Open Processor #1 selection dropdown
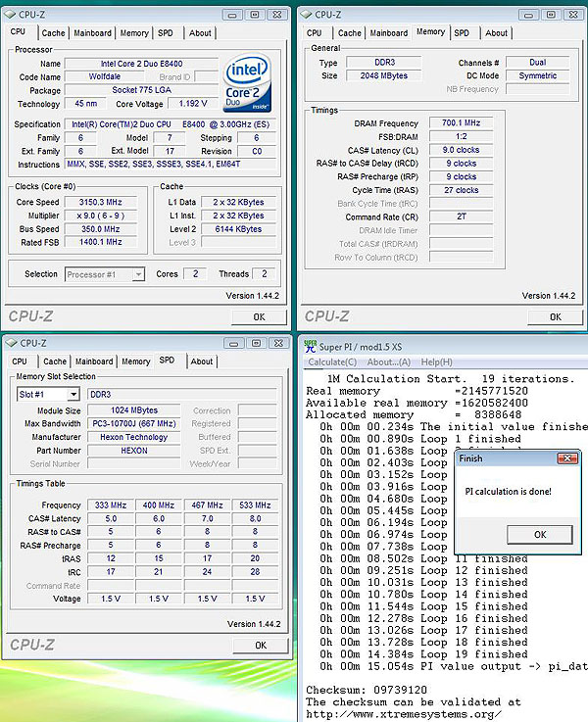 pyautogui.click(x=138, y=274)
